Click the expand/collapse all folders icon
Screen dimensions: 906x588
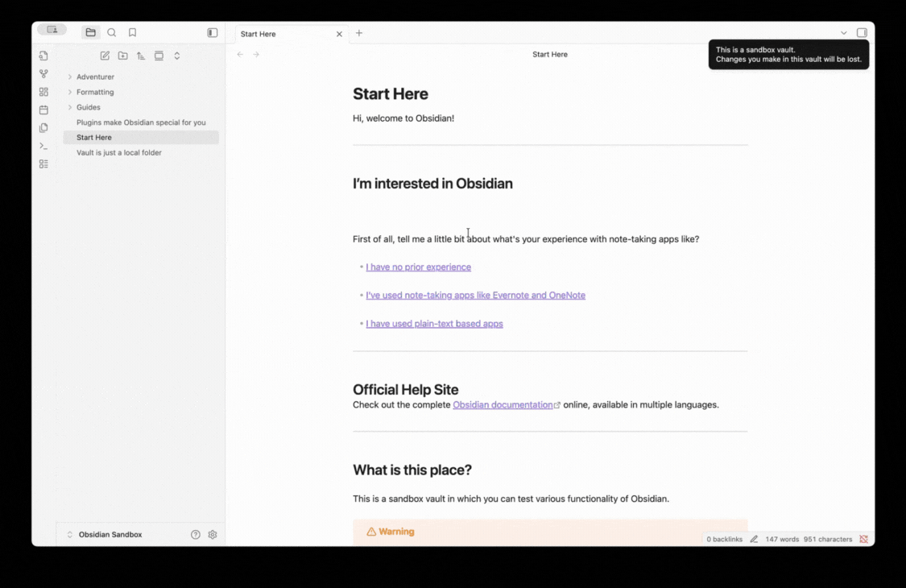click(177, 56)
